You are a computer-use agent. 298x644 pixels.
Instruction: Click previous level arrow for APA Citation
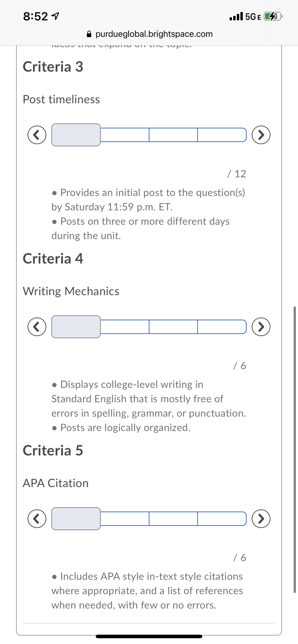37,519
